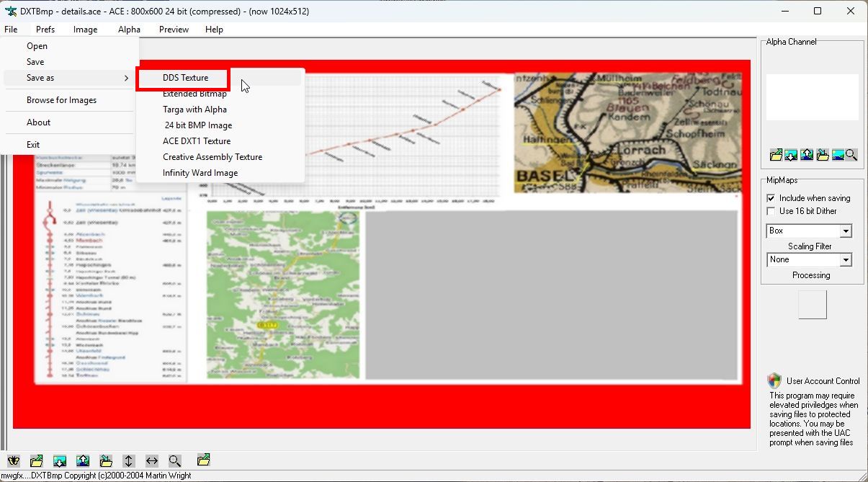Click the white alpha channel preview thumbnail

pos(812,97)
